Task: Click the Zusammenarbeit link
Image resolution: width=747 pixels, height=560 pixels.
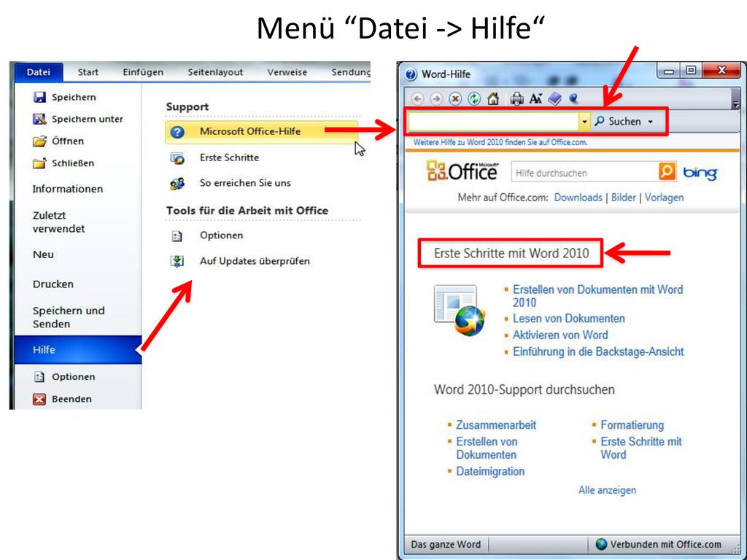Action: click(x=496, y=425)
